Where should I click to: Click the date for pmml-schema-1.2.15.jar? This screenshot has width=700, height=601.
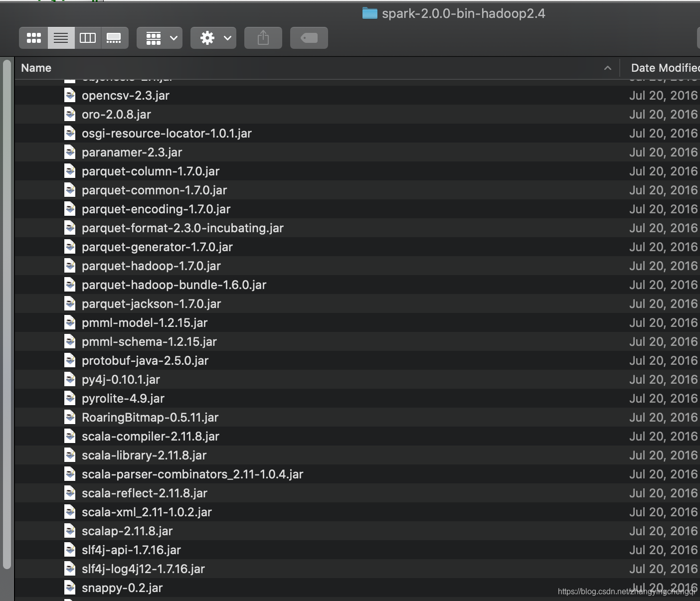point(663,342)
